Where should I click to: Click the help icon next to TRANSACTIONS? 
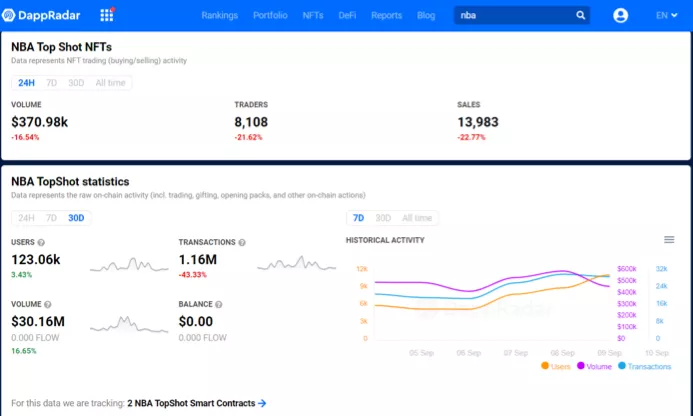[242, 242]
